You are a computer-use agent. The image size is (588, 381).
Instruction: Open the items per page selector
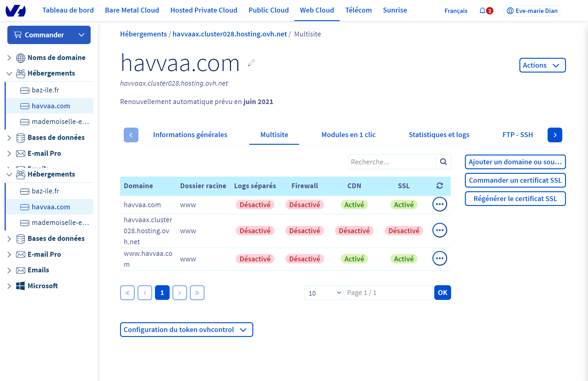coord(324,293)
